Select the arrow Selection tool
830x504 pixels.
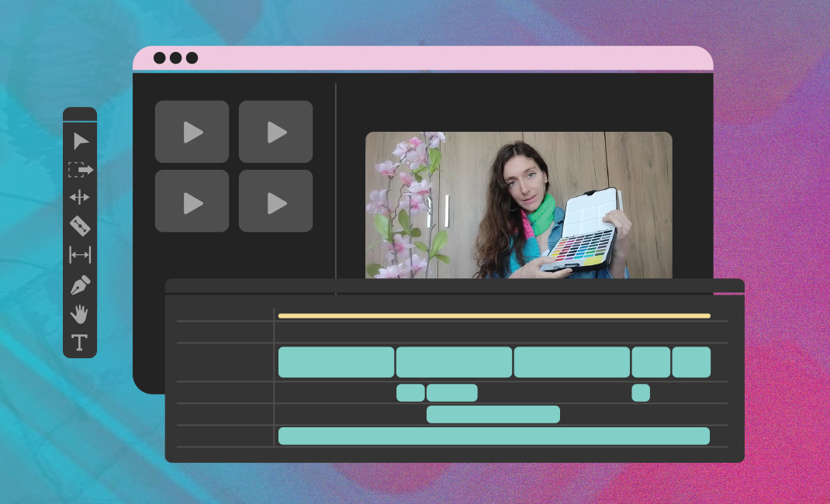tap(81, 141)
